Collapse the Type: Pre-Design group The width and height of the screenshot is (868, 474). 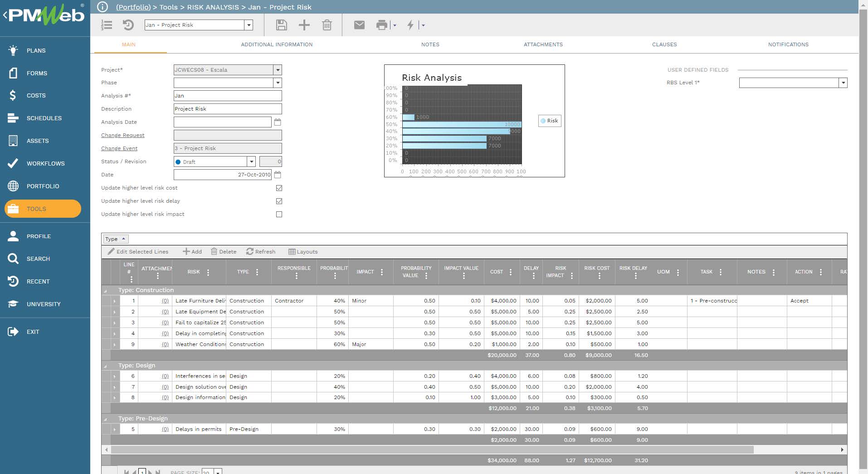[105, 419]
